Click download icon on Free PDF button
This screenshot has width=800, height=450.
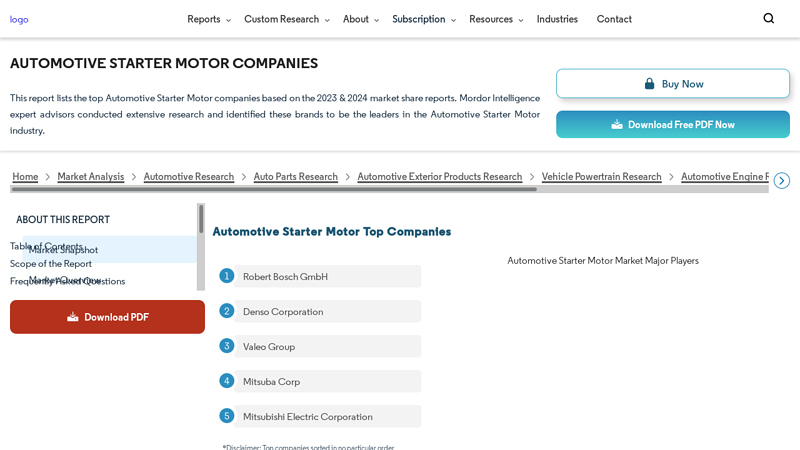pyautogui.click(x=617, y=124)
